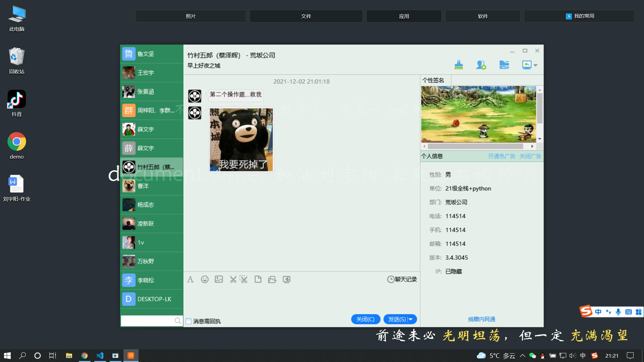Screen dimensions: 644x362
Task: Click the scroll right arrow under signature image
Action: 532,146
